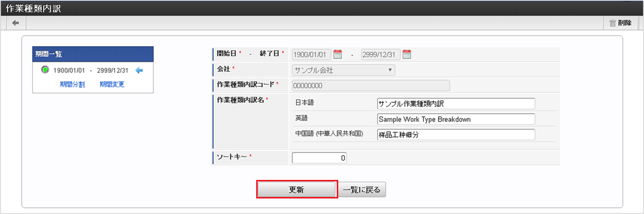The height and width of the screenshot is (214, 644).
Task: Expand the 会社 company dropdown
Action: 343,70
